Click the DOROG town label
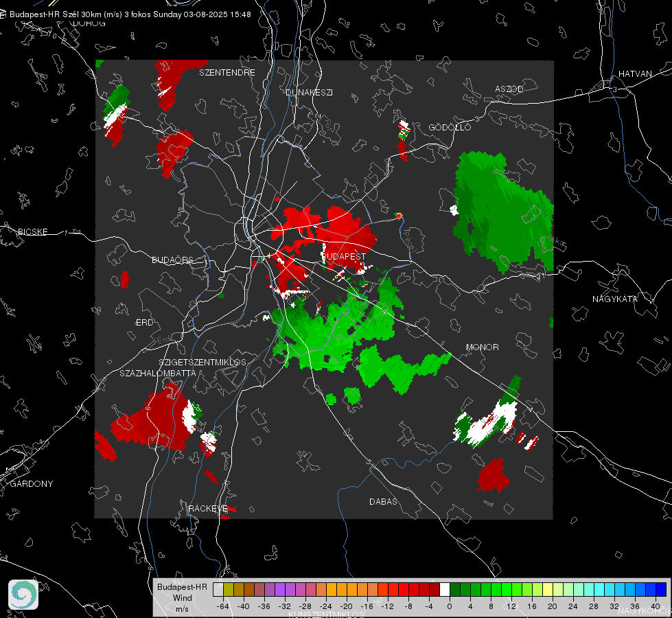The image size is (672, 618). (89, 23)
